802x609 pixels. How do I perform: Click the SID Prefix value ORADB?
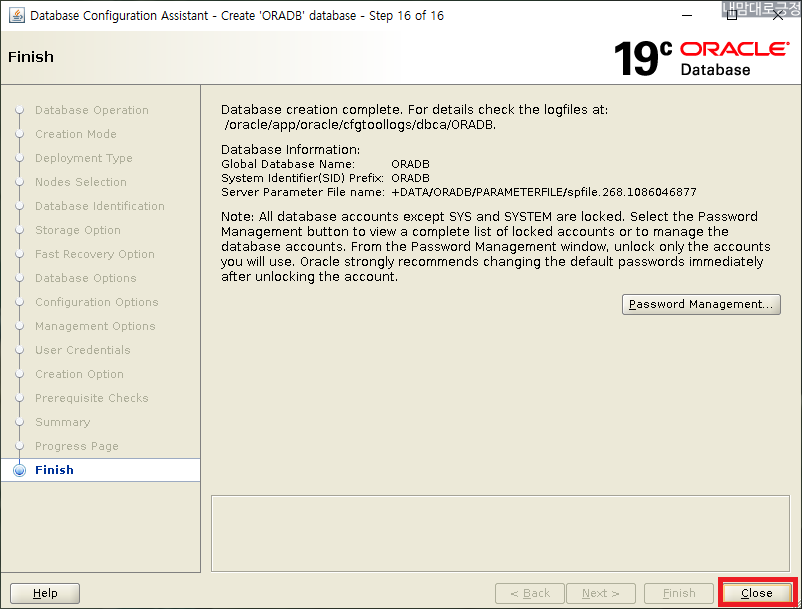coord(410,178)
